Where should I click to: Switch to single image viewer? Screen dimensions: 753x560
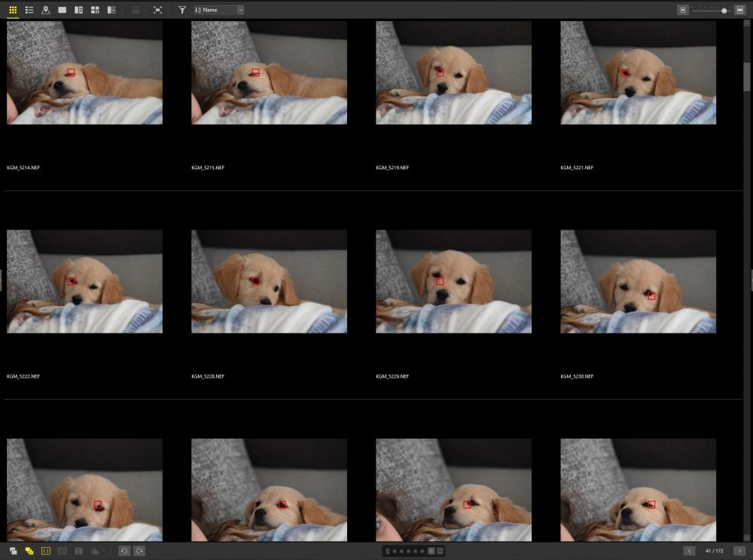pos(62,10)
